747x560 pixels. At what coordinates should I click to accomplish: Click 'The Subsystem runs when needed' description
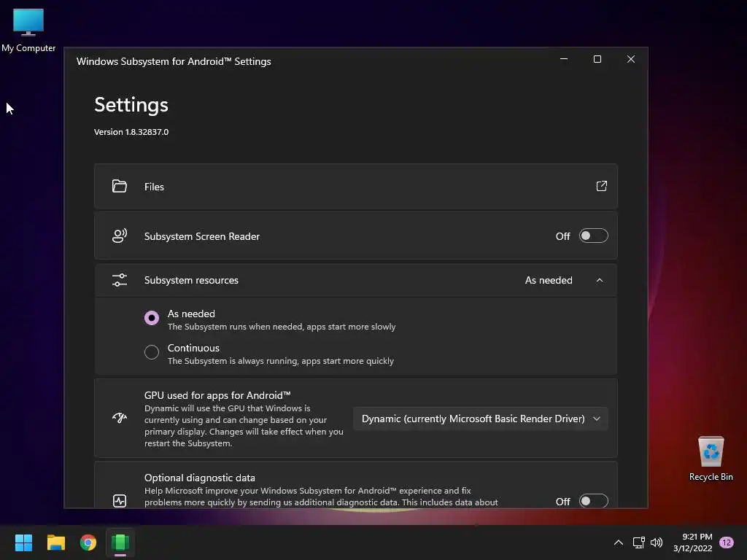pos(281,327)
